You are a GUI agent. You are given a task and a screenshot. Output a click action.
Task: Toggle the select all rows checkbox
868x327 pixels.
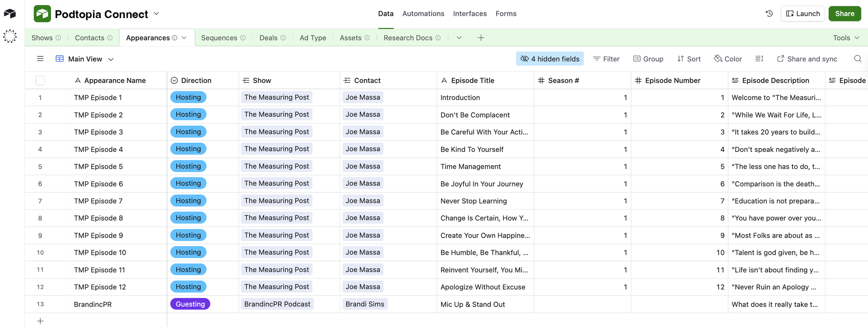(x=40, y=81)
